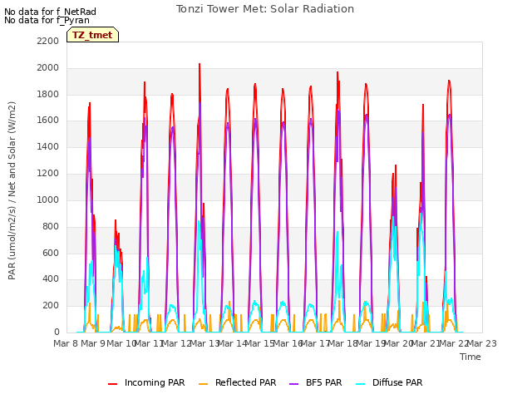The image size is (532, 399).
Task: Click the 2000 y-axis tick label
Action: [x=48, y=67]
